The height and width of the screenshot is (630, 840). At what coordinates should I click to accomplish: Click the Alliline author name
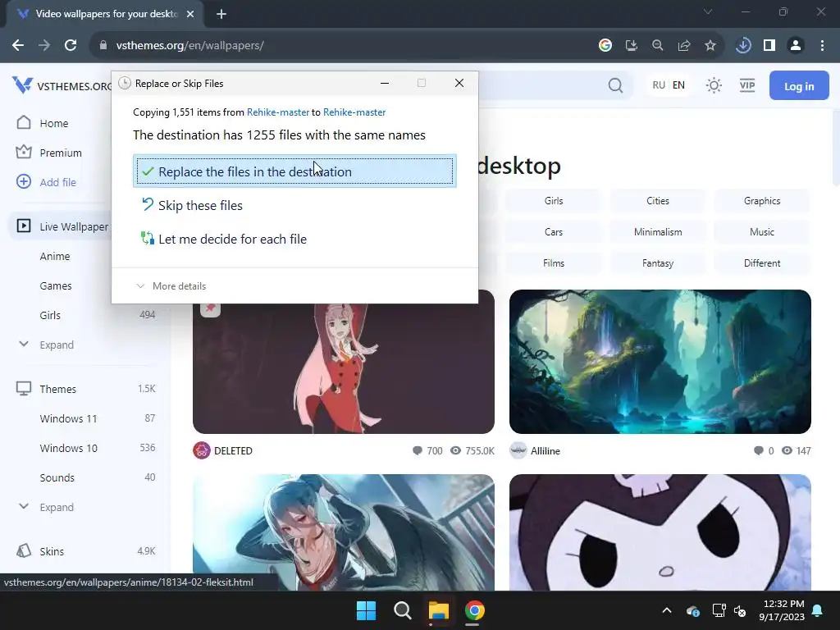pos(546,451)
